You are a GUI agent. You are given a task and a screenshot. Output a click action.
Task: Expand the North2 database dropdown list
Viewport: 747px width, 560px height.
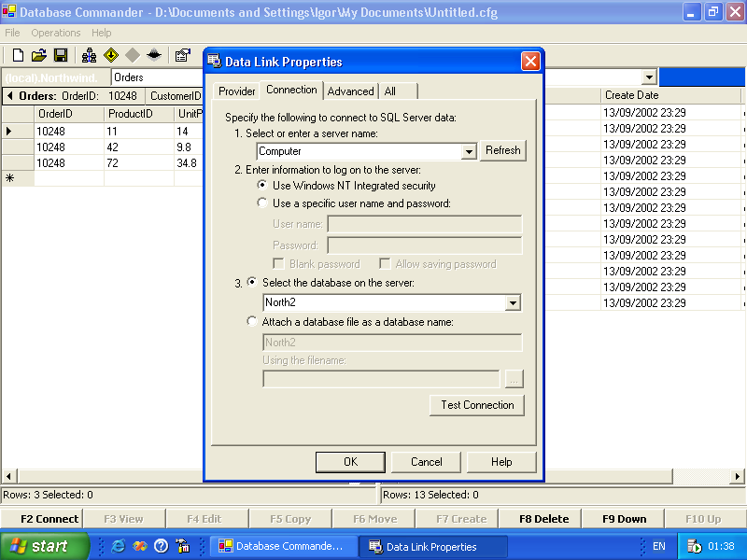pyautogui.click(x=512, y=302)
